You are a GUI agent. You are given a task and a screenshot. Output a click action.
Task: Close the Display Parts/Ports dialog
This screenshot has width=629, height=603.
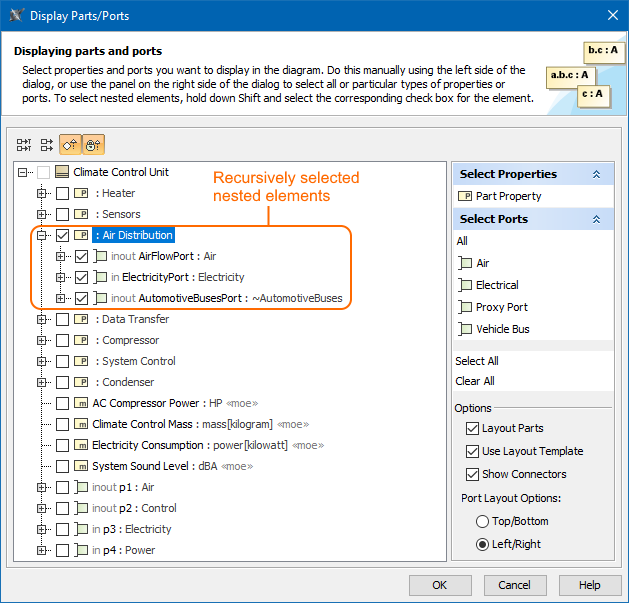(613, 16)
